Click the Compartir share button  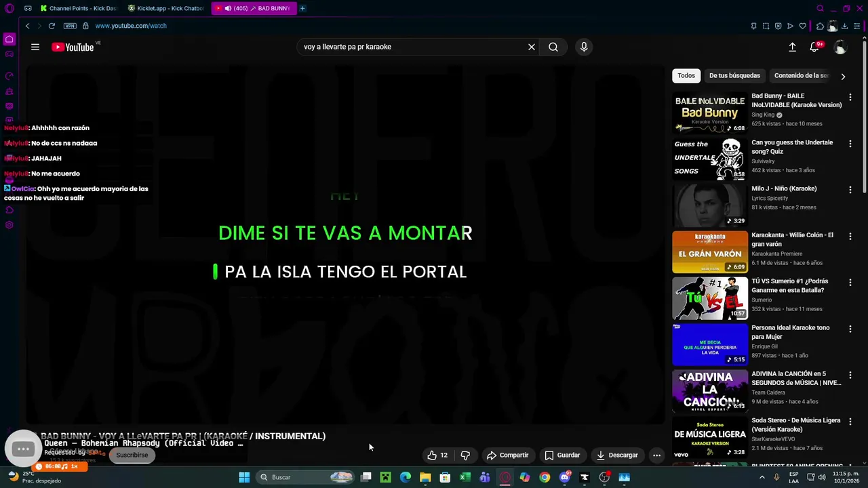[x=508, y=455]
